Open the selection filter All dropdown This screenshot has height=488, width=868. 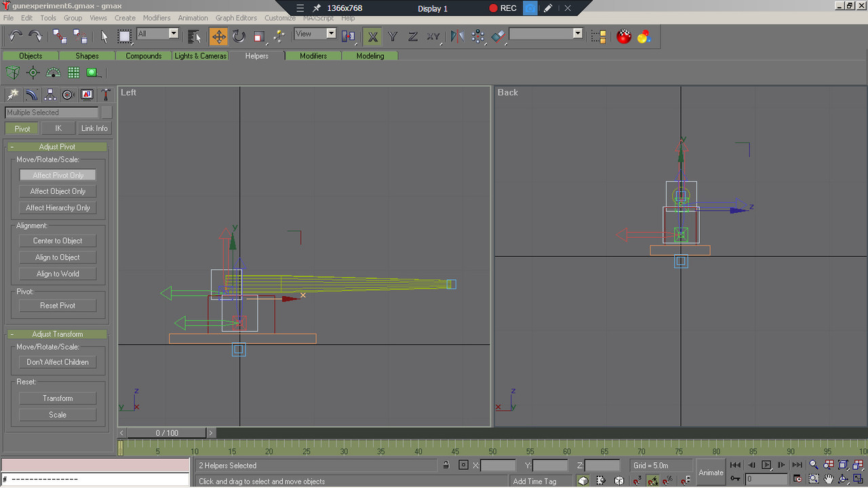pyautogui.click(x=157, y=33)
